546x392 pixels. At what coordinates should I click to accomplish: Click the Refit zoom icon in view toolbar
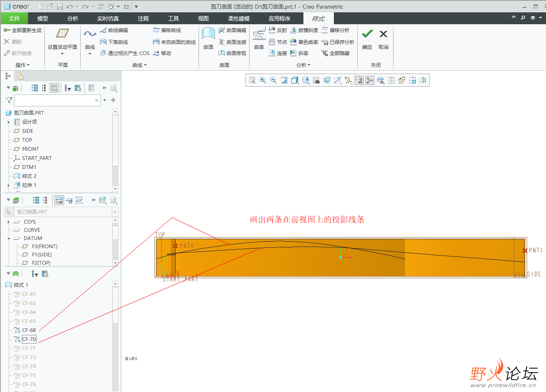[252, 81]
